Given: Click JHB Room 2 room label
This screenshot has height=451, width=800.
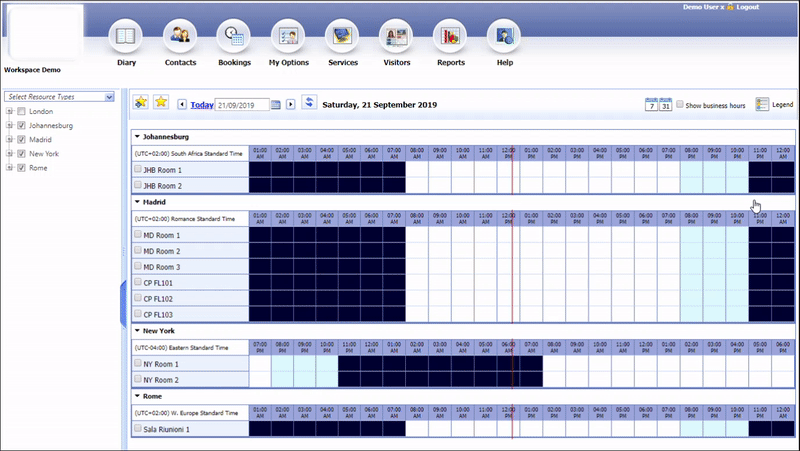Looking at the screenshot, I should [162, 186].
